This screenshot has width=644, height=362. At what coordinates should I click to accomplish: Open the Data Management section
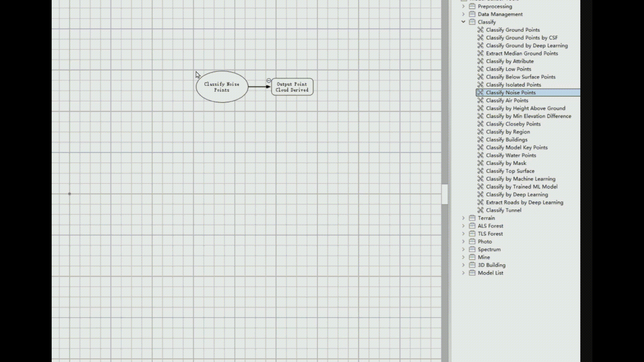464,14
